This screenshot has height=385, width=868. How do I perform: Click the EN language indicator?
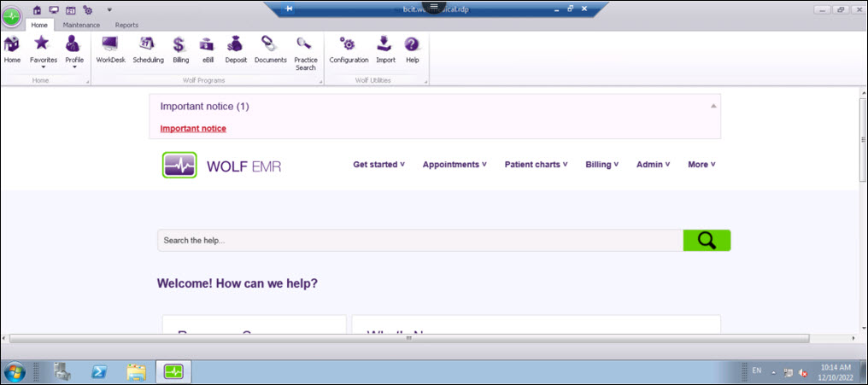coord(757,370)
